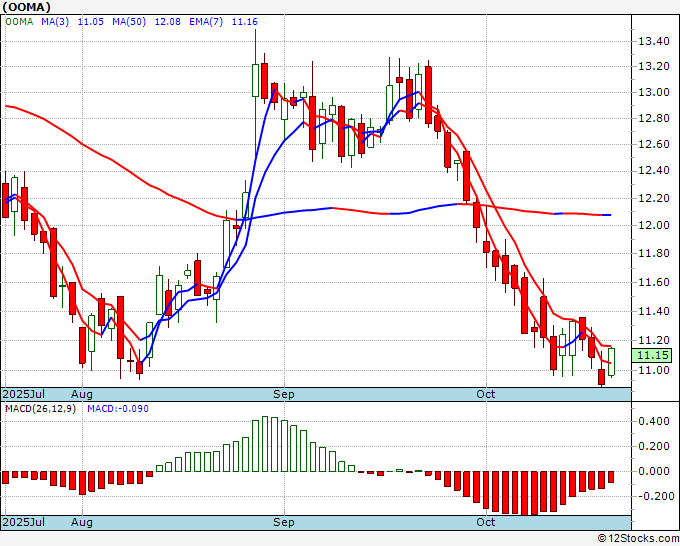The height and width of the screenshot is (546, 680).
Task: Click the 2025Jul label under price chart
Action: click(x=22, y=394)
